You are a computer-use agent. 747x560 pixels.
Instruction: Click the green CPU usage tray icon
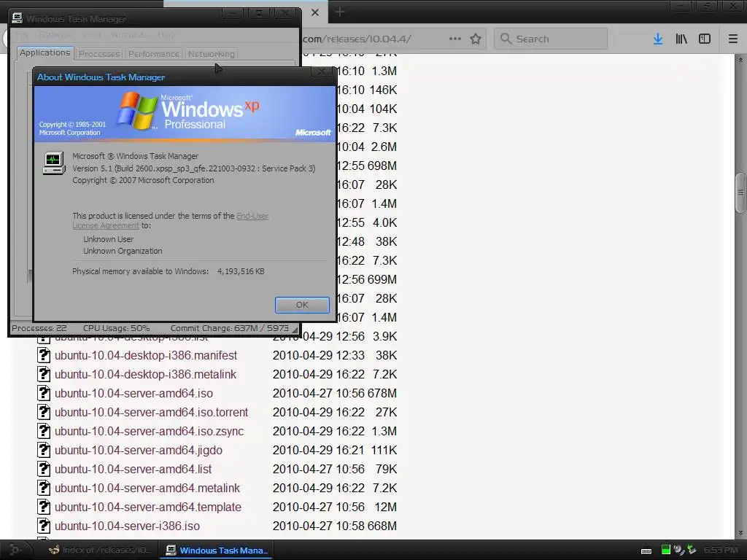pyautogui.click(x=666, y=550)
